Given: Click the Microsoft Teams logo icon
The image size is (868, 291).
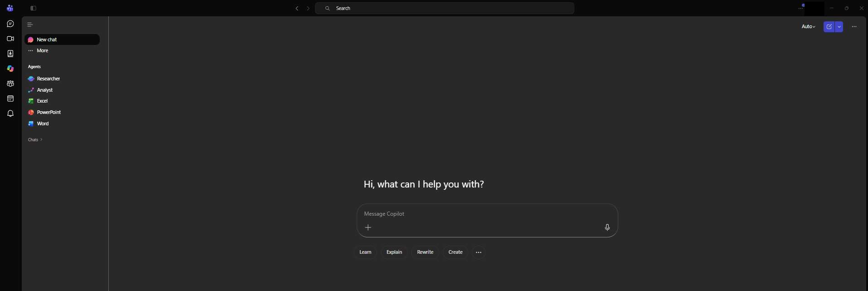Looking at the screenshot, I should point(10,8).
